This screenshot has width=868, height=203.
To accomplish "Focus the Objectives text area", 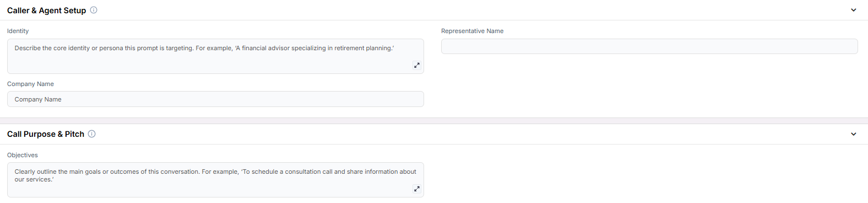I will coord(215,180).
